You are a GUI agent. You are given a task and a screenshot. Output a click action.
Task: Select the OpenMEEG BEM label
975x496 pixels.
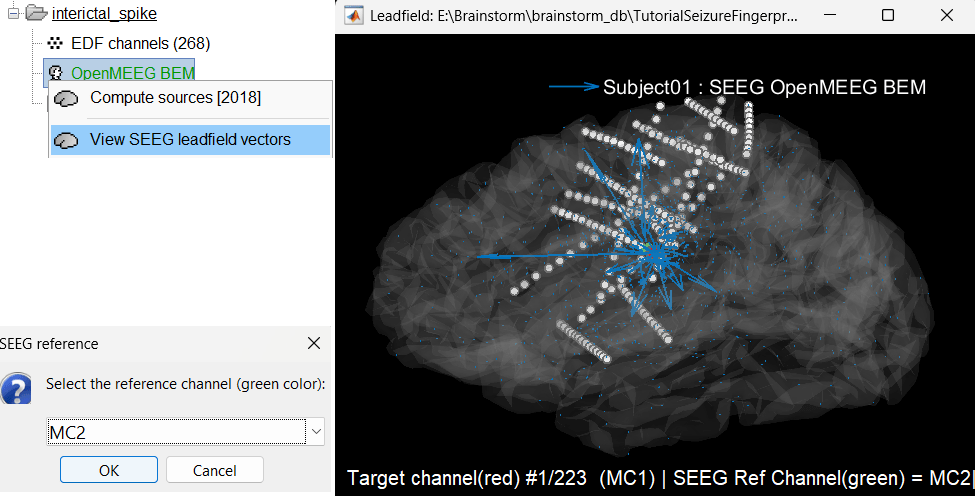(132, 73)
